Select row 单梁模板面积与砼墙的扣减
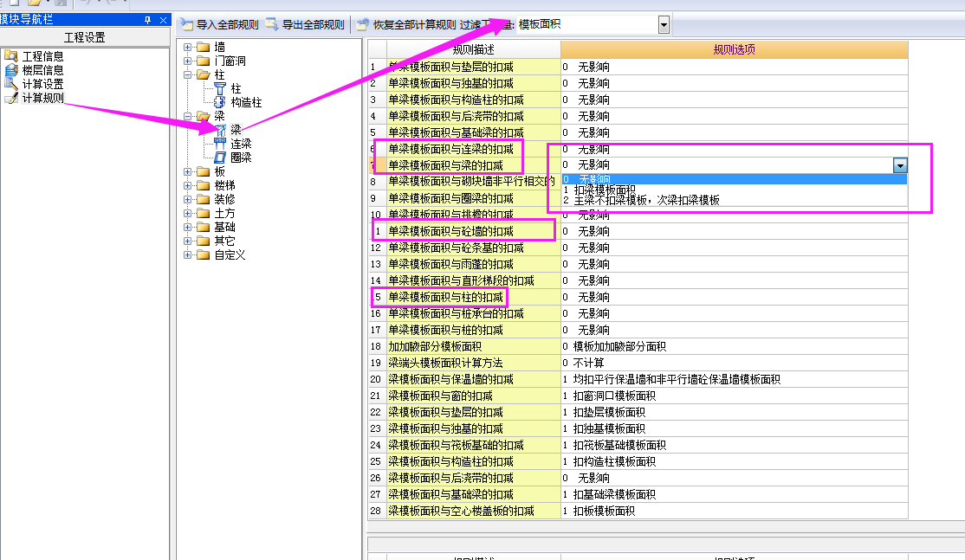 coord(473,231)
